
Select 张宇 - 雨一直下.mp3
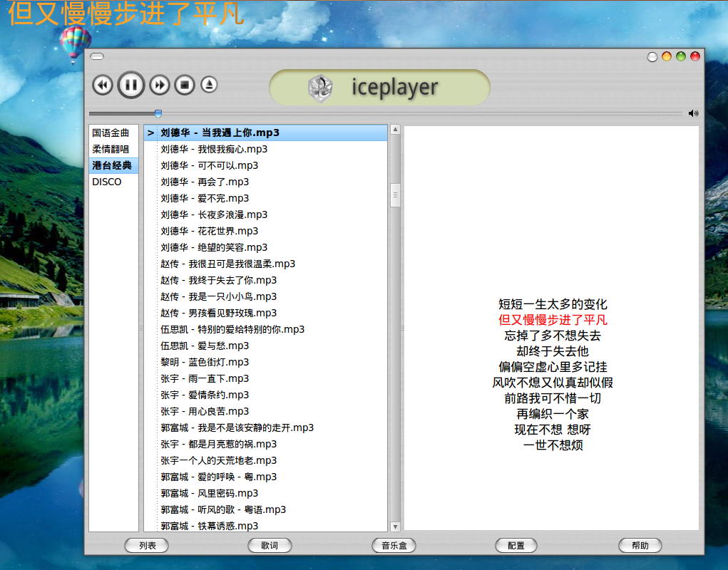point(265,378)
